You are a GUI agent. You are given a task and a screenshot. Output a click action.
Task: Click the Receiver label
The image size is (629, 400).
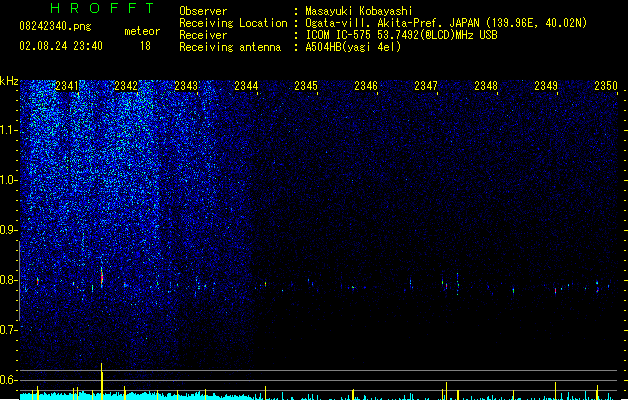tap(203, 35)
